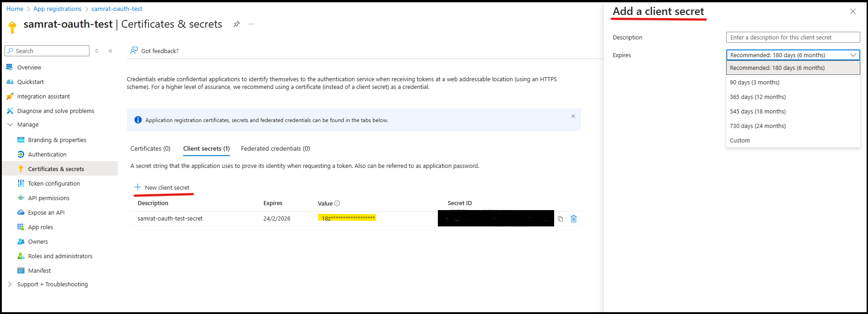868x314 pixels.
Task: Pin the Certificates & secrets page
Action: [237, 24]
